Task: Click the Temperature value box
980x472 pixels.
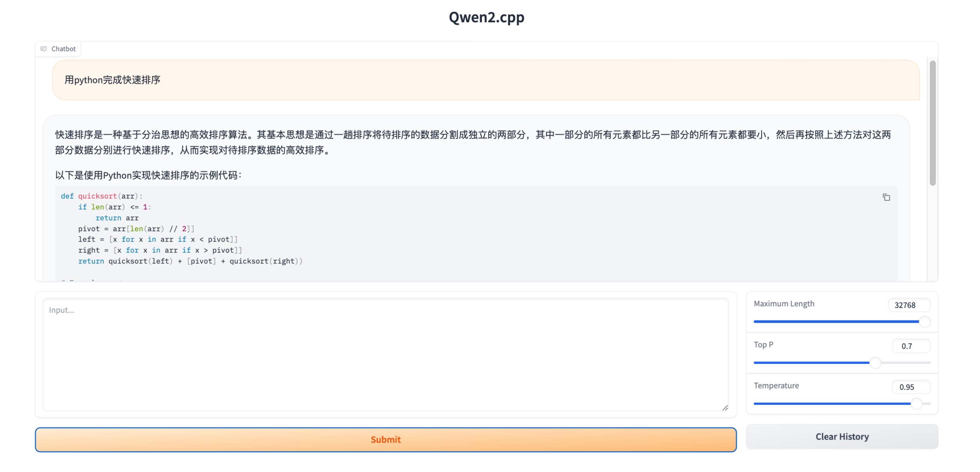Action: 911,387
